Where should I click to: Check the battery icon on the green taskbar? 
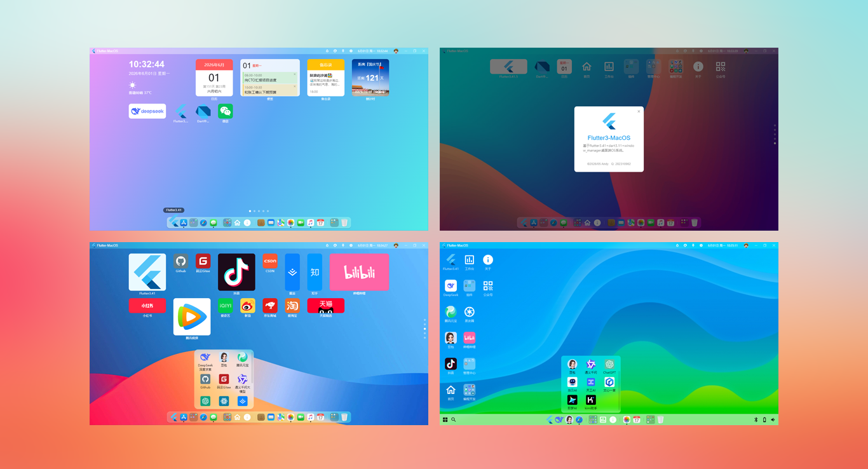764,420
